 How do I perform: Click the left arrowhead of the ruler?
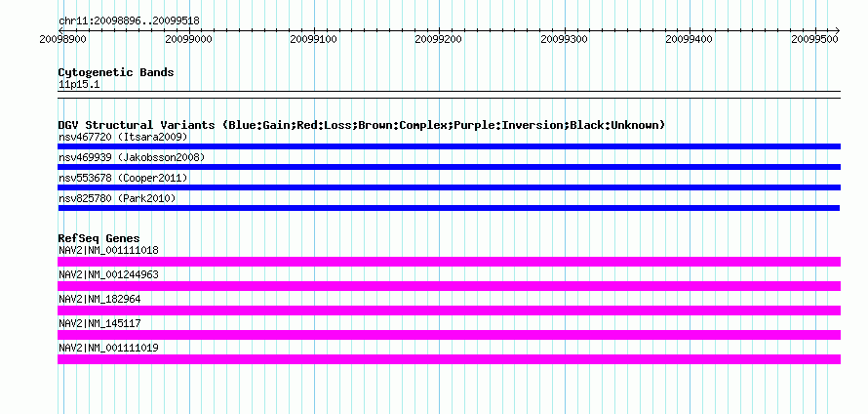60,30
